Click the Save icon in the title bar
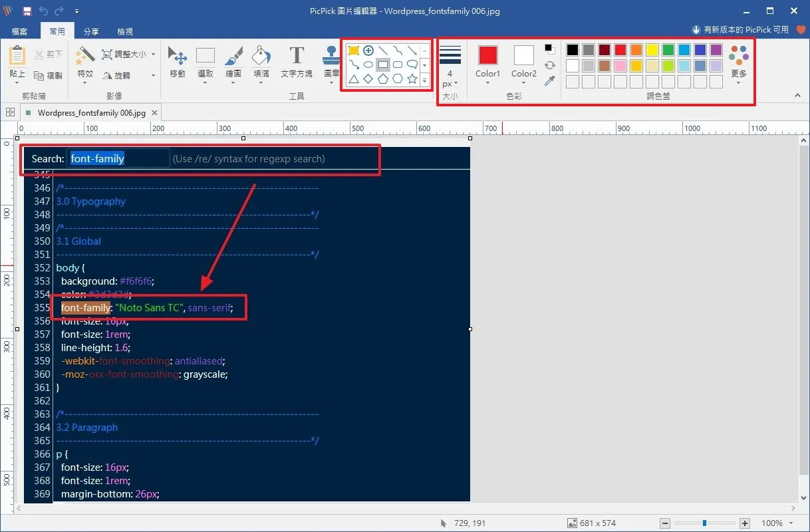This screenshot has height=532, width=810. [27, 11]
